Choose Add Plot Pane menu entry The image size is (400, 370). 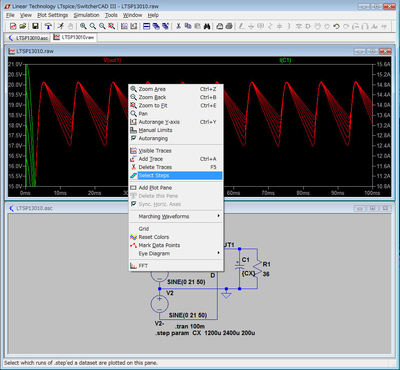click(176, 188)
